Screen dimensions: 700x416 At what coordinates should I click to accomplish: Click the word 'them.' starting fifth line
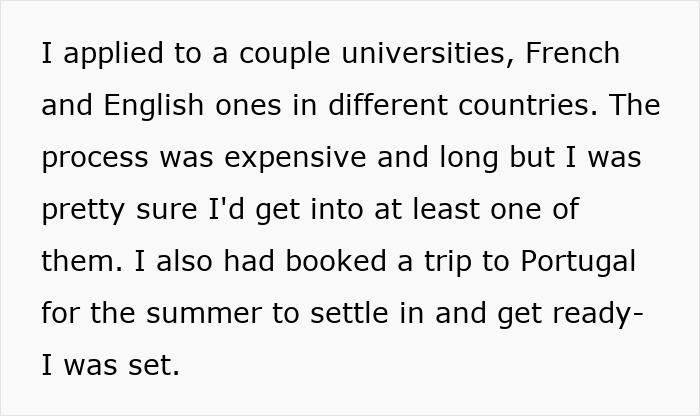(x=82, y=262)
